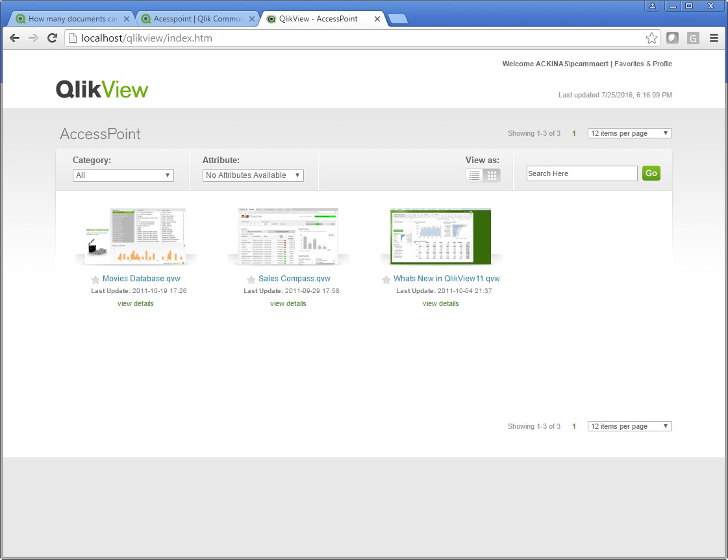This screenshot has width=728, height=560.
Task: View details of Movies Database.qvw
Action: tap(136, 303)
